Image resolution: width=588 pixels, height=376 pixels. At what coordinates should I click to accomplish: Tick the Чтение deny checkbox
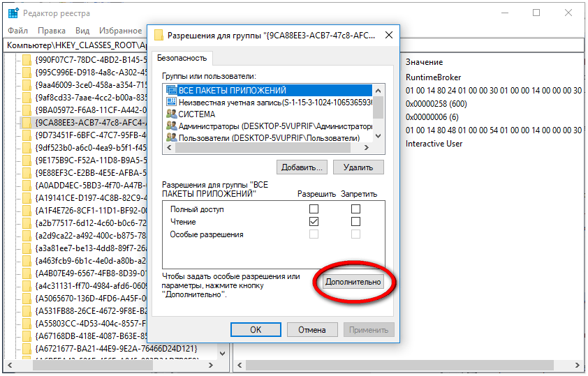[356, 222]
